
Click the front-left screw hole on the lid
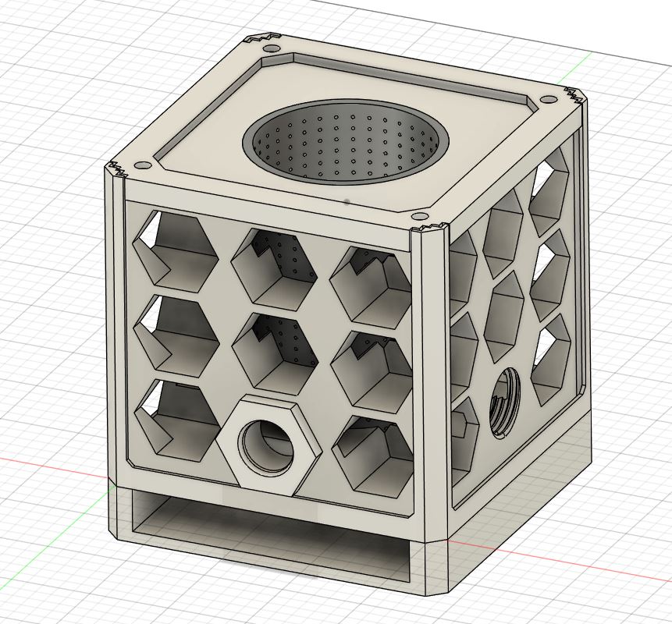point(142,167)
